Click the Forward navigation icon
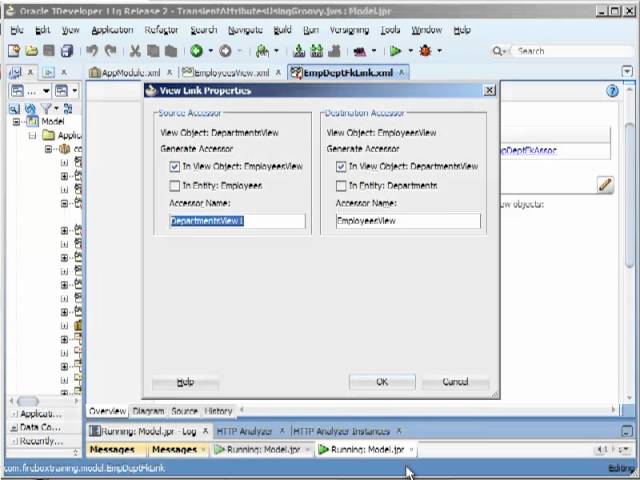The image size is (640, 480). pyautogui.click(x=225, y=51)
